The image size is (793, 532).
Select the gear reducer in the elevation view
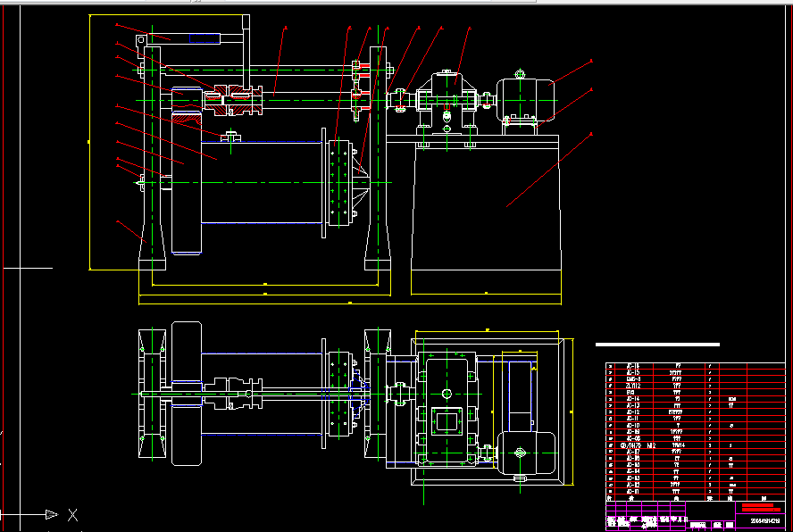pos(447,104)
